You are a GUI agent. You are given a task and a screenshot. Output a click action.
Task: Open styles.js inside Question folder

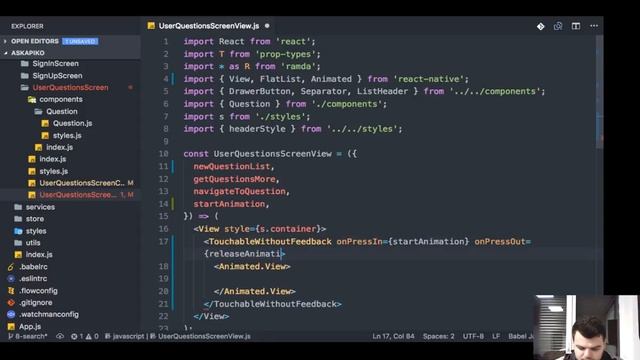click(67, 136)
